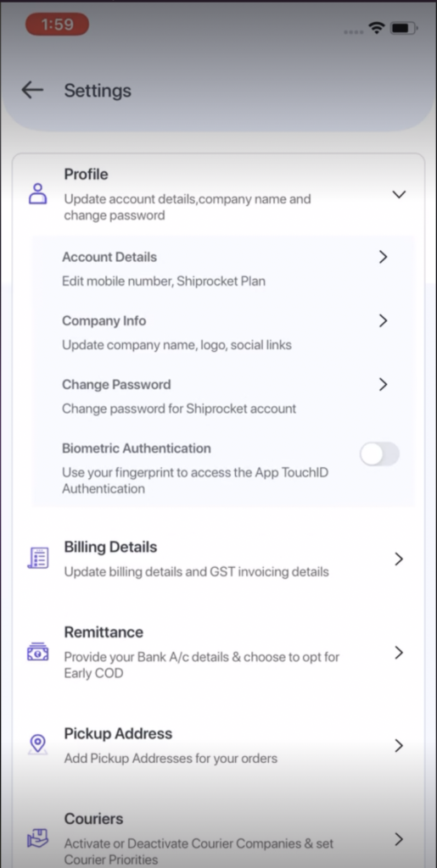Image resolution: width=437 pixels, height=868 pixels.
Task: Click the Remittance cash icon
Action: (x=37, y=652)
